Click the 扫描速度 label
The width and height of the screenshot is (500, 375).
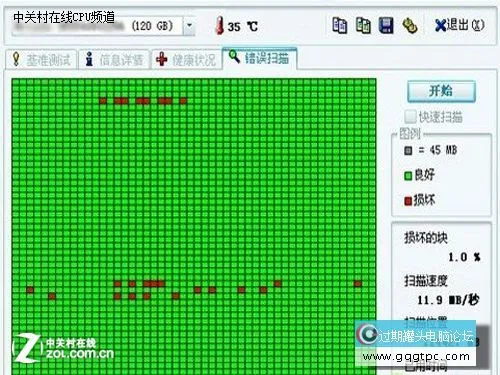[426, 280]
